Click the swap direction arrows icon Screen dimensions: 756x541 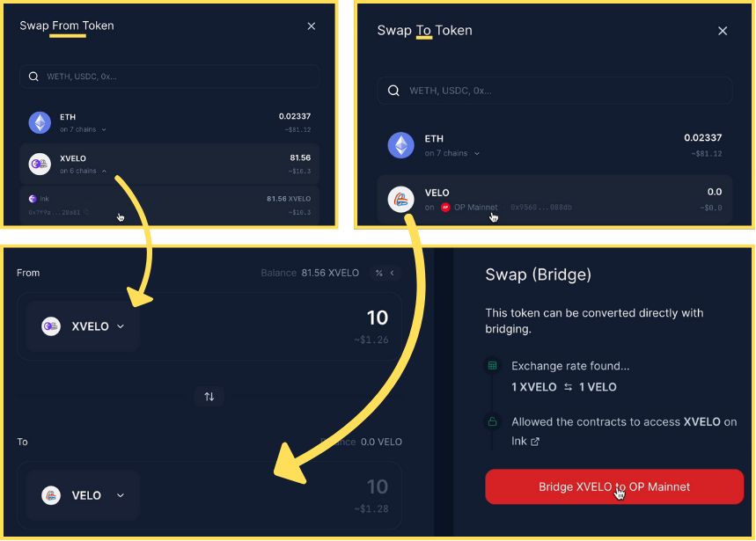[x=209, y=397]
